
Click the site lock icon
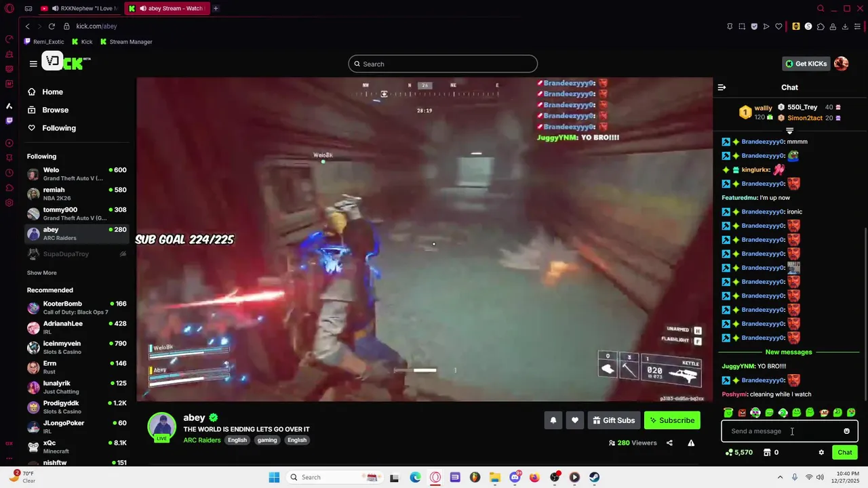click(66, 26)
